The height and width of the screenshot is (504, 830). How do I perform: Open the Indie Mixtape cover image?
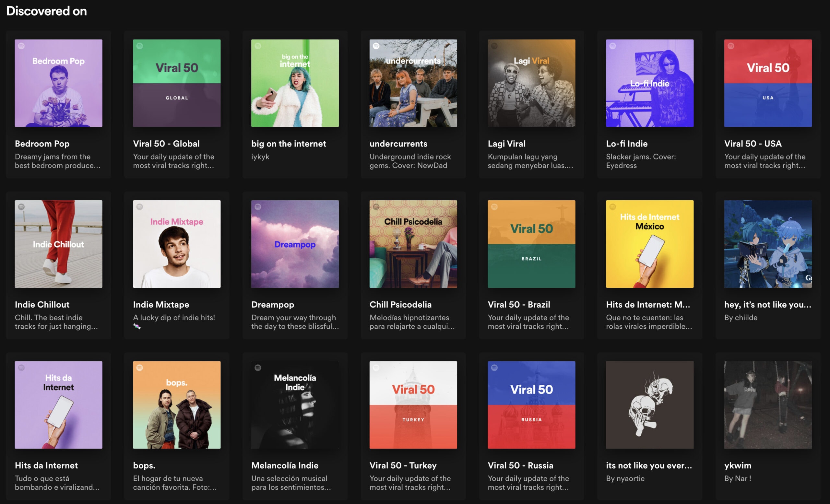click(177, 244)
